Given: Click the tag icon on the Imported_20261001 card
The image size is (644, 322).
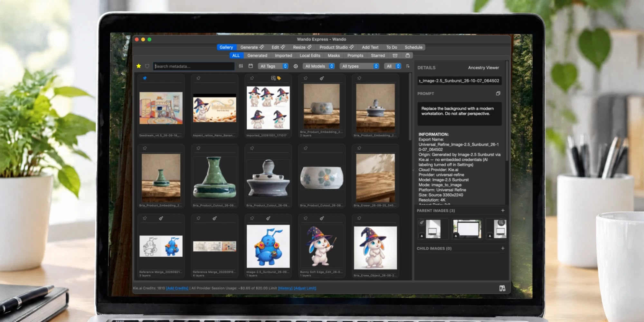Looking at the screenshot, I should click(279, 78).
